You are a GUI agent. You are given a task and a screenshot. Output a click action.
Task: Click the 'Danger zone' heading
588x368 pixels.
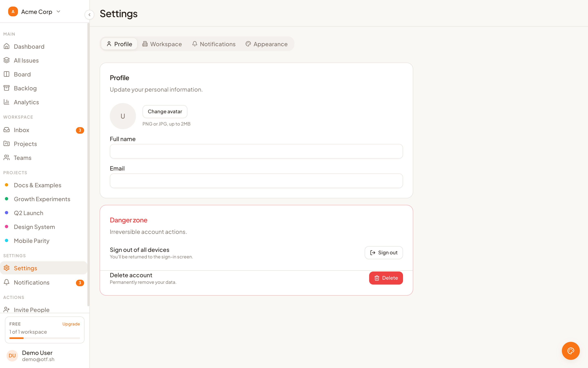pyautogui.click(x=129, y=220)
